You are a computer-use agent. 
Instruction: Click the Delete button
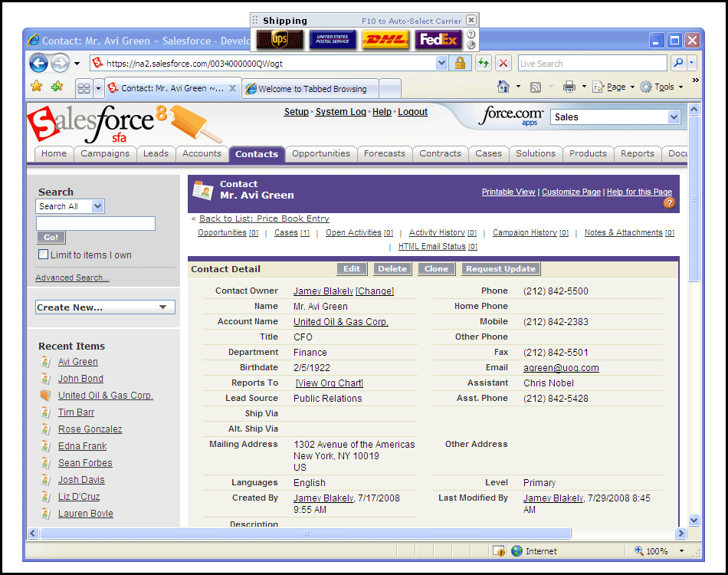[x=392, y=268]
